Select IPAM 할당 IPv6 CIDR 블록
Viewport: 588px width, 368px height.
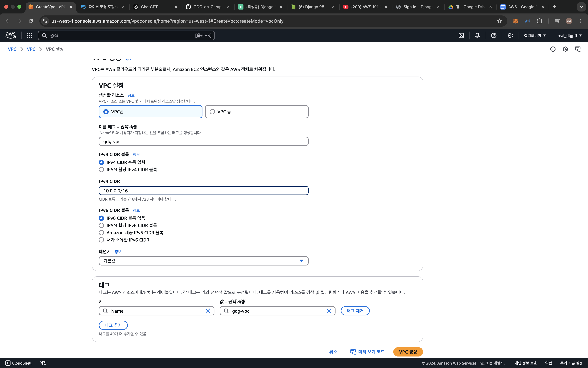click(x=101, y=225)
